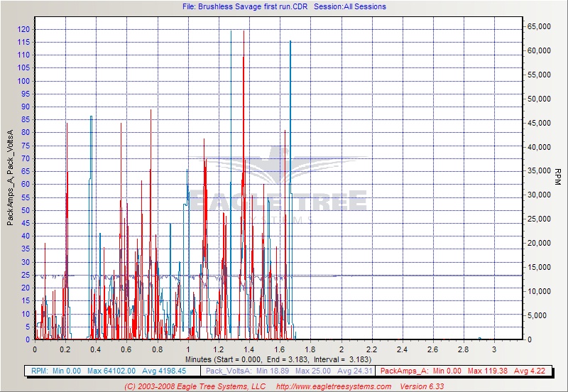This screenshot has height=392, width=568.
Task: Click the left axis value 75
Action: coord(26,146)
